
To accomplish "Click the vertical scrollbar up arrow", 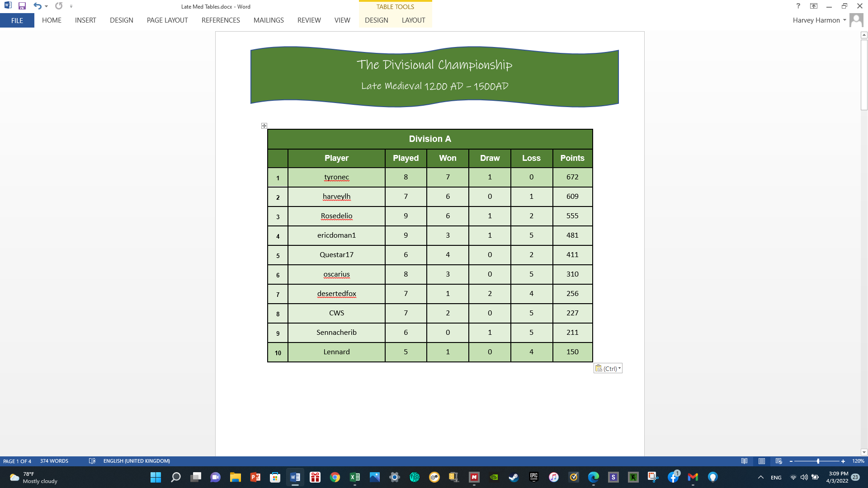I will (x=864, y=35).
